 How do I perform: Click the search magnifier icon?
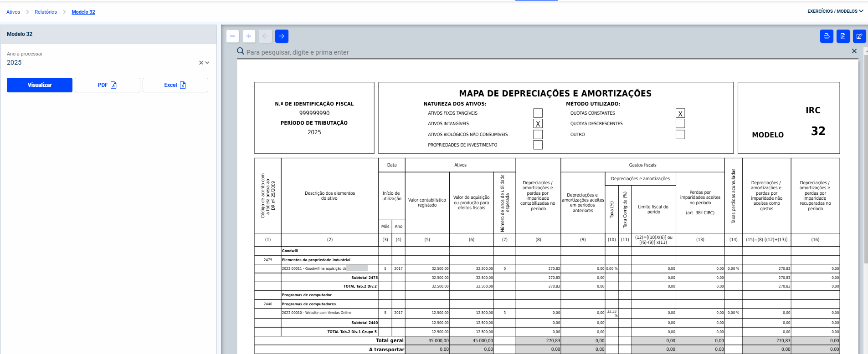[x=241, y=51]
